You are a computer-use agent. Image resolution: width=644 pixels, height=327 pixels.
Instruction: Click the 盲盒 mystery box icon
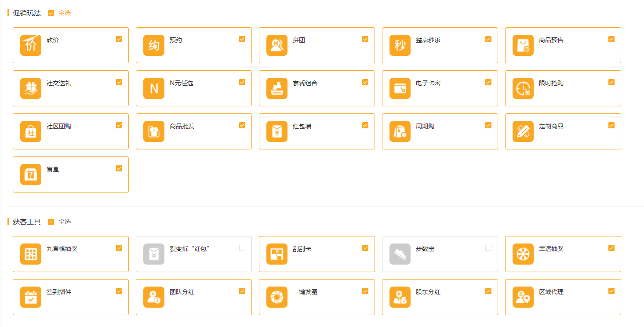31,174
